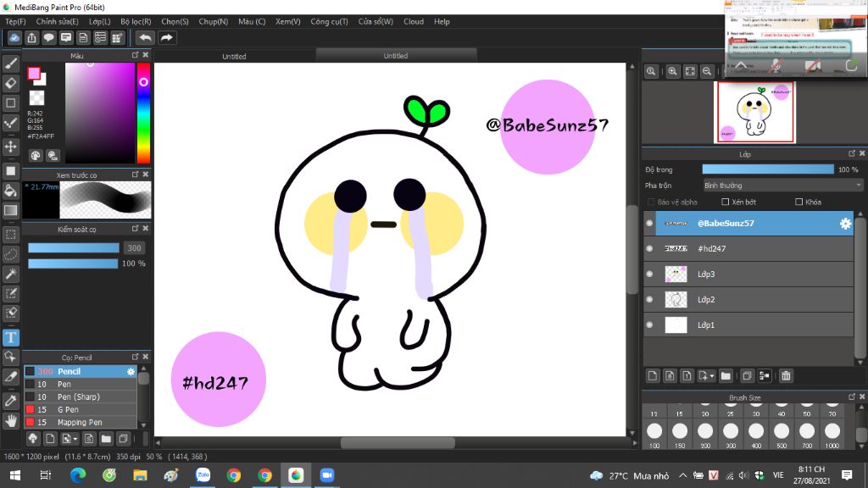Expand the add-layer dropdown arrow in layer panel

(x=712, y=375)
